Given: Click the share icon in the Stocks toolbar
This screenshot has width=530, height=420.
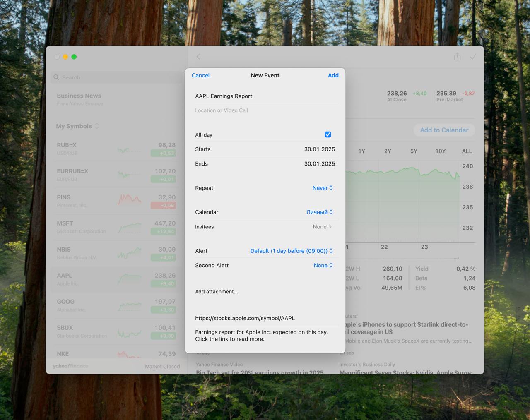Looking at the screenshot, I should 457,57.
